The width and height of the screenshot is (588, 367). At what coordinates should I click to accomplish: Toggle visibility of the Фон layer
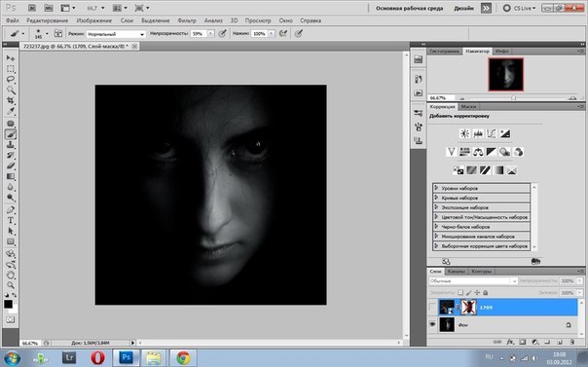tap(432, 324)
